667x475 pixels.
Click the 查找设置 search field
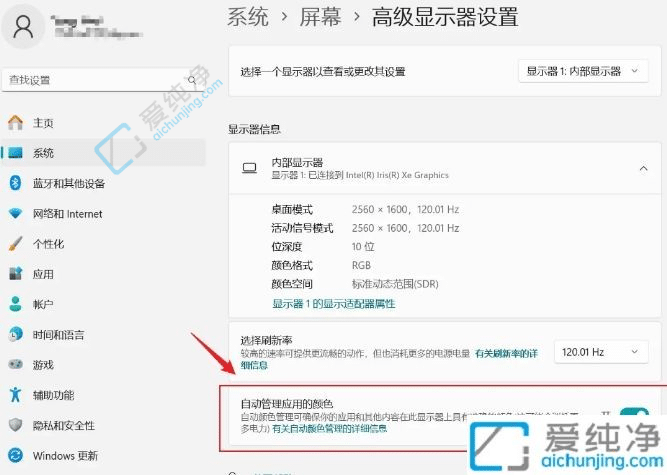(x=103, y=80)
